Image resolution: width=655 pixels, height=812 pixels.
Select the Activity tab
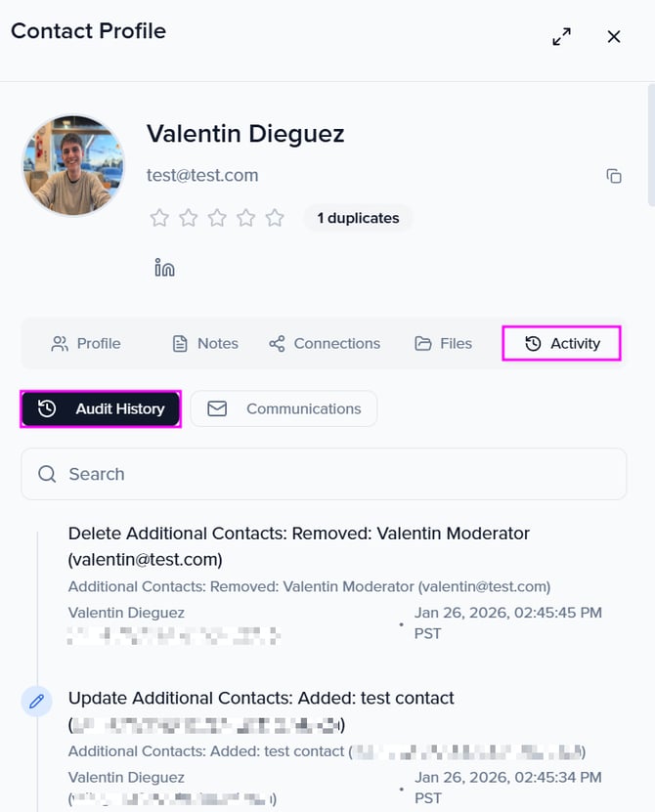[562, 343]
